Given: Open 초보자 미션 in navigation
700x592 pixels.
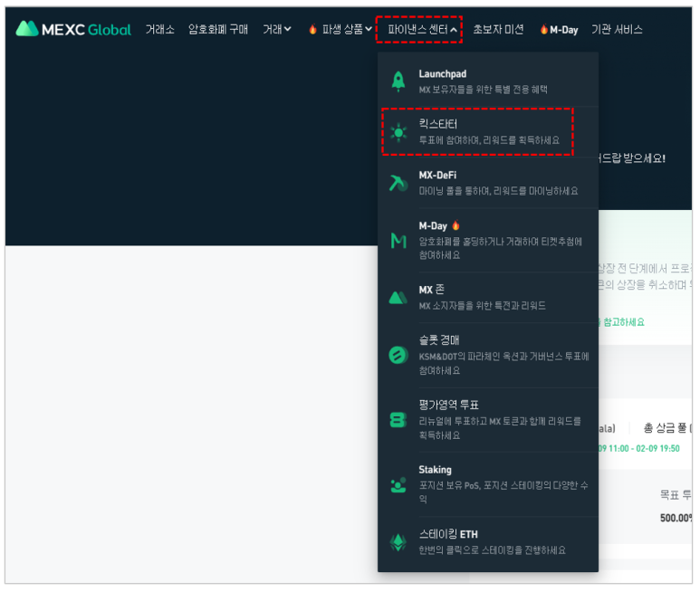Looking at the screenshot, I should tap(498, 30).
